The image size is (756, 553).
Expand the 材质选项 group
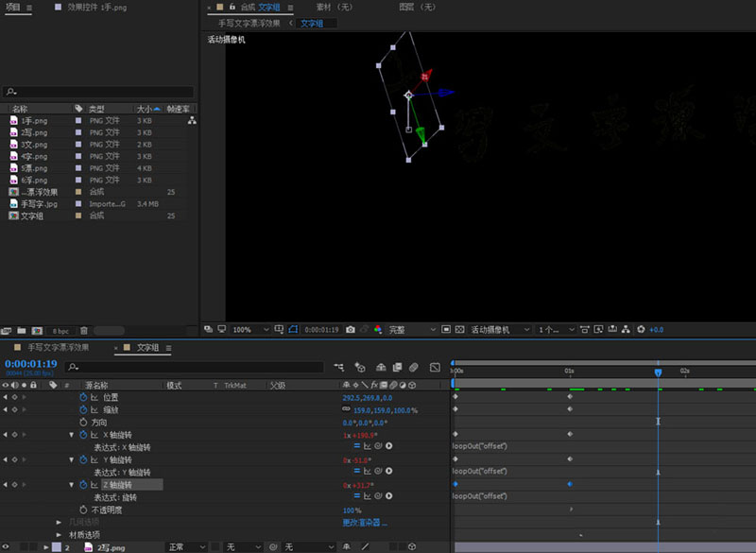59,535
